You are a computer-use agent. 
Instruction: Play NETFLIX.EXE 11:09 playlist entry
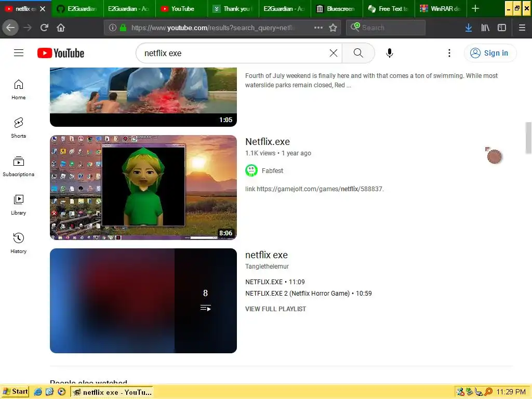pyautogui.click(x=275, y=282)
